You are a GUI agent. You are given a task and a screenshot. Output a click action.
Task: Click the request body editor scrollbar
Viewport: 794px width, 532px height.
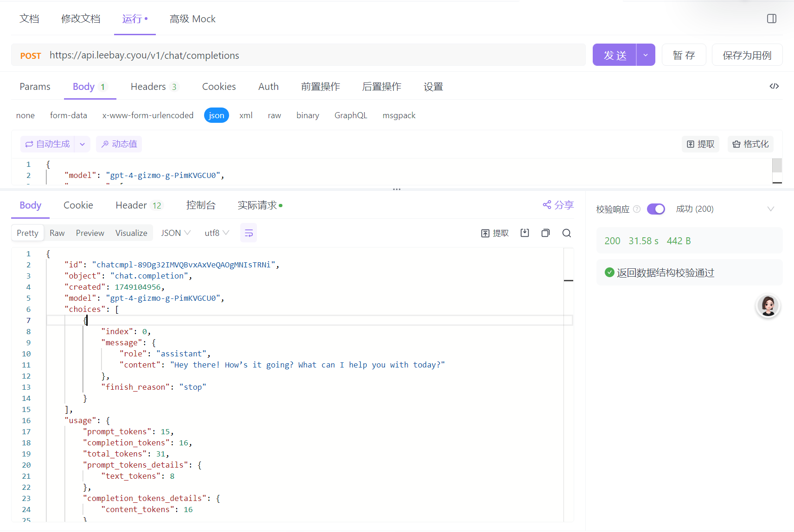click(777, 166)
